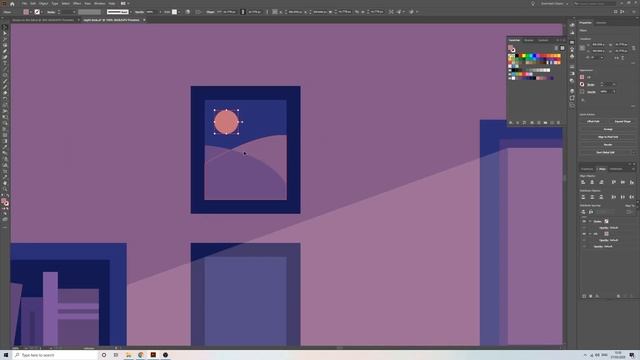Click Stroke swatch in Properties Appearance
640x360 pixels.
pos(582,84)
